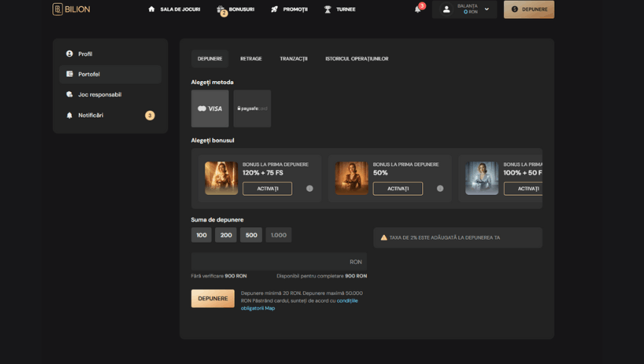The image size is (644, 364).
Task: Choose paysafecard as payment method
Action: [x=252, y=108]
